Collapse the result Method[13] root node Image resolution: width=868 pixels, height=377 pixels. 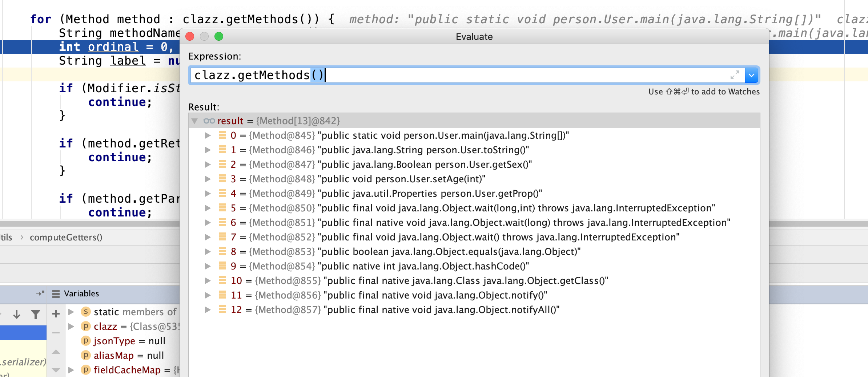point(195,121)
